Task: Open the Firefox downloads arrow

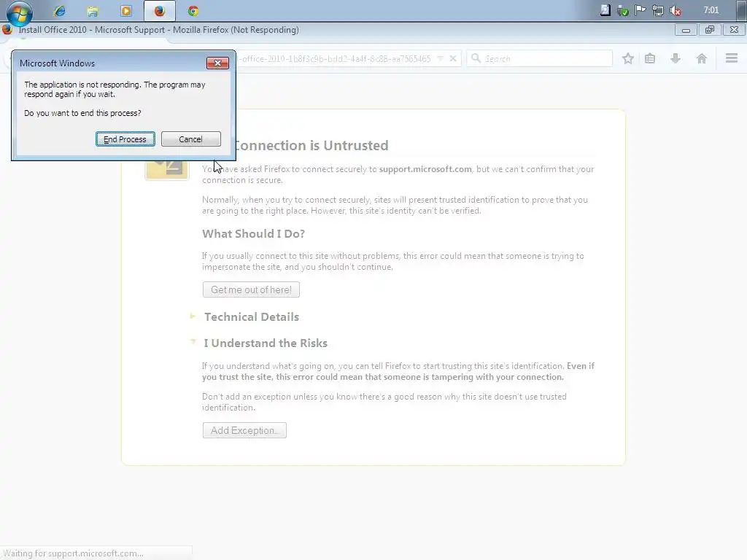Action: coord(676,58)
